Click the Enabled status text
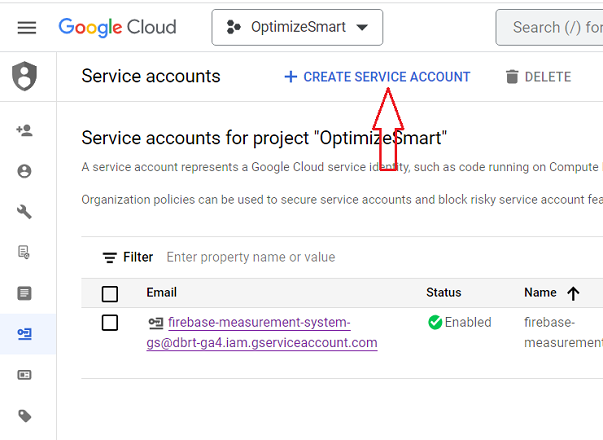Image resolution: width=603 pixels, height=440 pixels. pos(468,322)
